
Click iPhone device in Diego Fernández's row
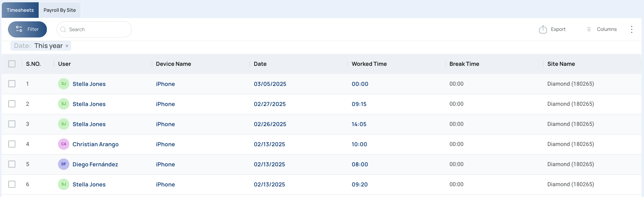coord(165,164)
